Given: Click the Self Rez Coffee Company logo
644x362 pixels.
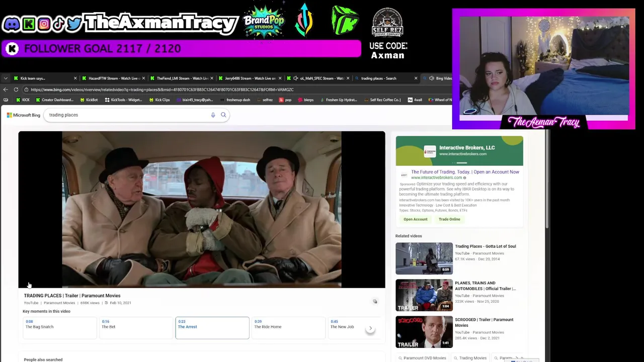Looking at the screenshot, I should tap(387, 23).
